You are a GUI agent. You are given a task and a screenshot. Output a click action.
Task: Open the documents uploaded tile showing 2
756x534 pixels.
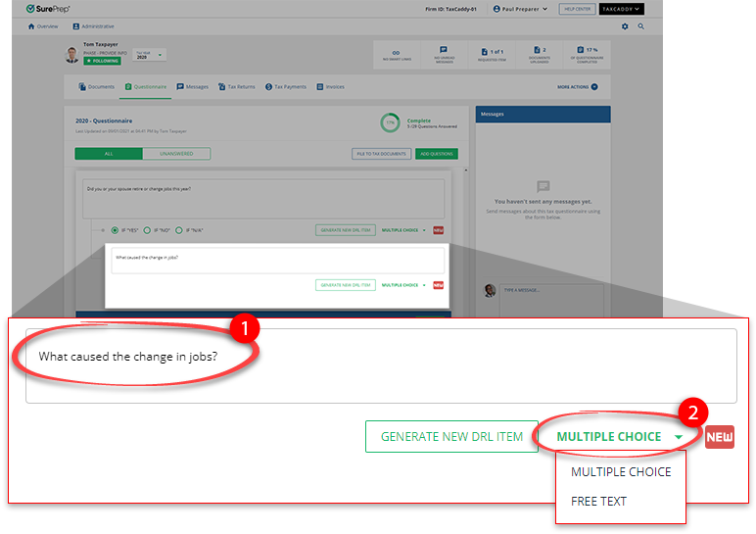[539, 55]
